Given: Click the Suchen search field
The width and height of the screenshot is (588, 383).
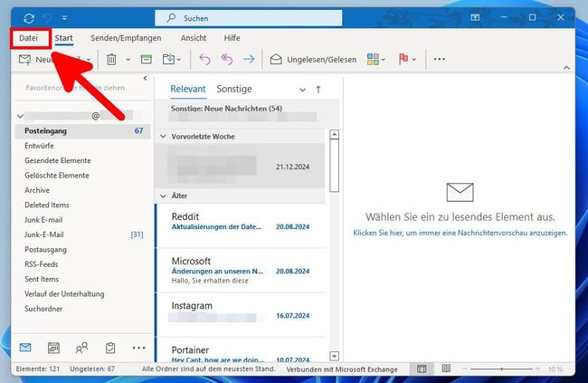Looking at the screenshot, I should [248, 18].
